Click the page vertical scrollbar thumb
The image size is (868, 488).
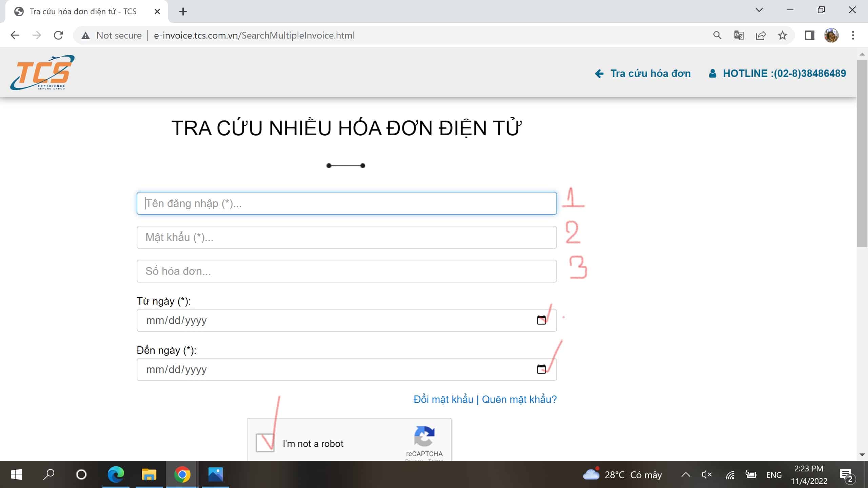pyautogui.click(x=862, y=152)
